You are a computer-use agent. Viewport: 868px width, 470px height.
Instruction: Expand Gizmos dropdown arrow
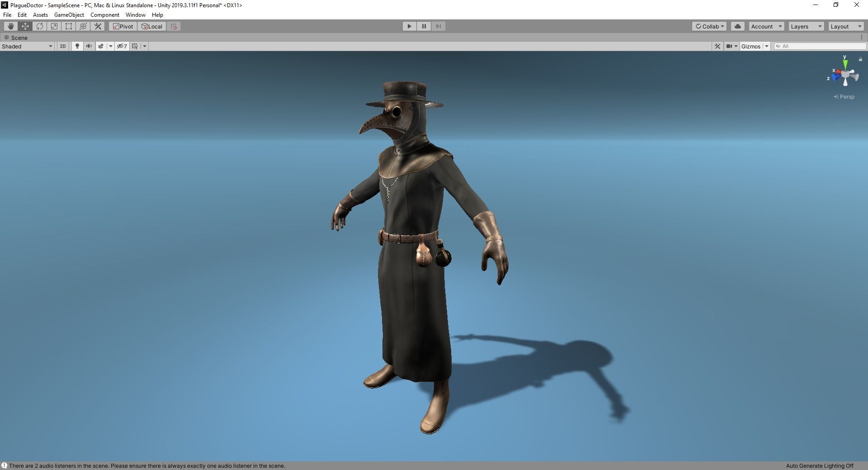click(767, 46)
